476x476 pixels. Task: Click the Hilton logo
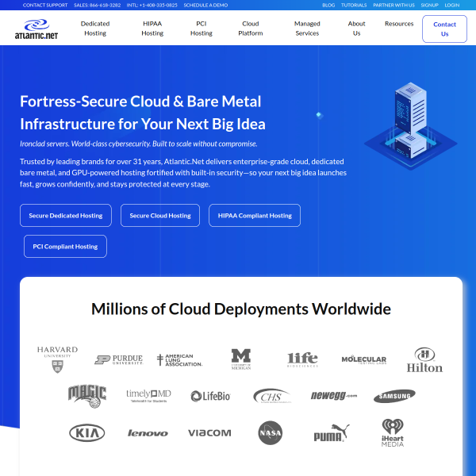(x=424, y=359)
